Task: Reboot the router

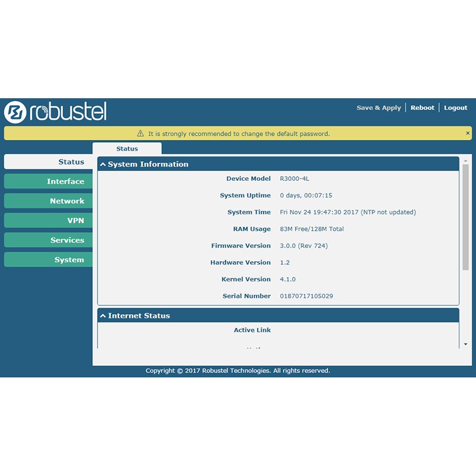Action: point(422,108)
